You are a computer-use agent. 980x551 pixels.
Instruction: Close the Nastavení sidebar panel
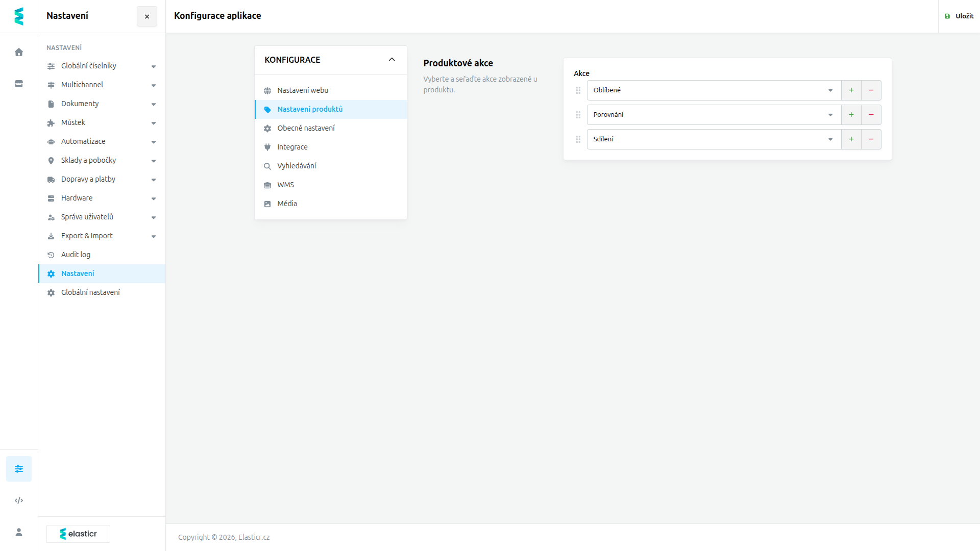[x=147, y=16]
